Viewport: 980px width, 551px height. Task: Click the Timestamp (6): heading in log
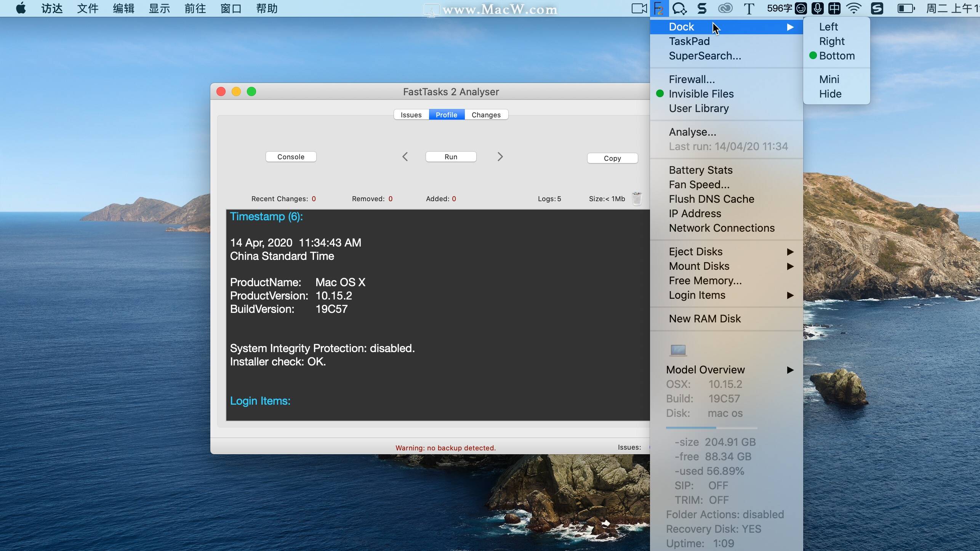[266, 216]
